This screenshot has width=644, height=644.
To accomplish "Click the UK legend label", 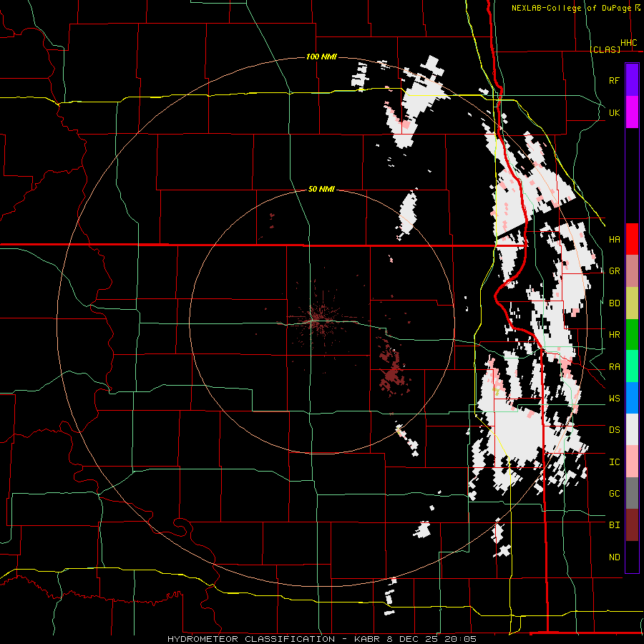I will (x=614, y=112).
